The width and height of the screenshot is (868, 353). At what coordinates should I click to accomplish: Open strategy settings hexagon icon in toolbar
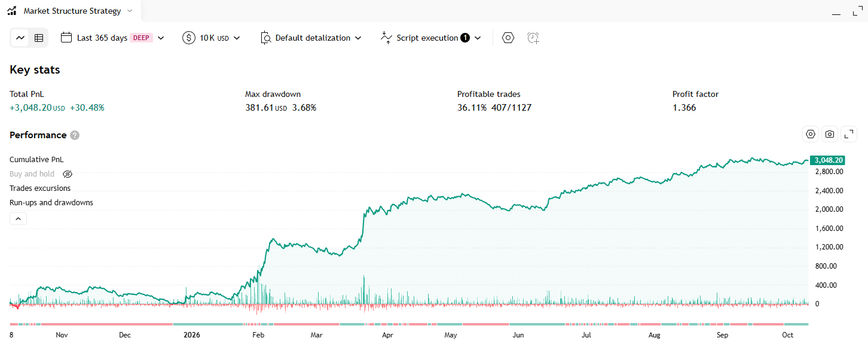(x=508, y=38)
